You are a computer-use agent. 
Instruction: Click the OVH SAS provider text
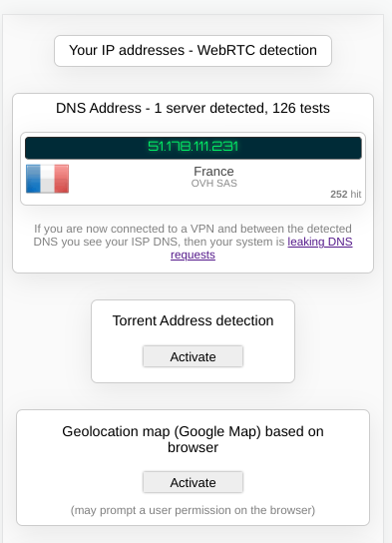pos(214,184)
